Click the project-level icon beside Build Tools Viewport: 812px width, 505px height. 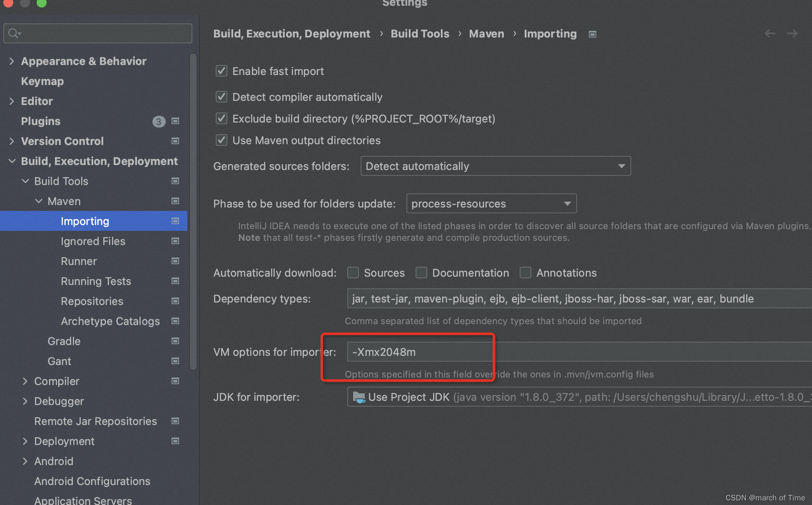point(175,181)
